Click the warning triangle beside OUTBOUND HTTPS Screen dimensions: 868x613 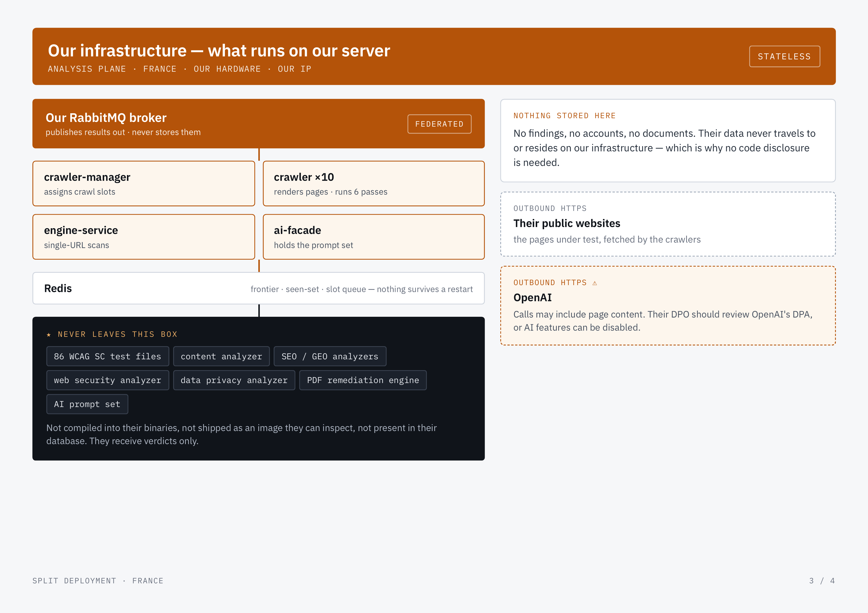point(595,283)
